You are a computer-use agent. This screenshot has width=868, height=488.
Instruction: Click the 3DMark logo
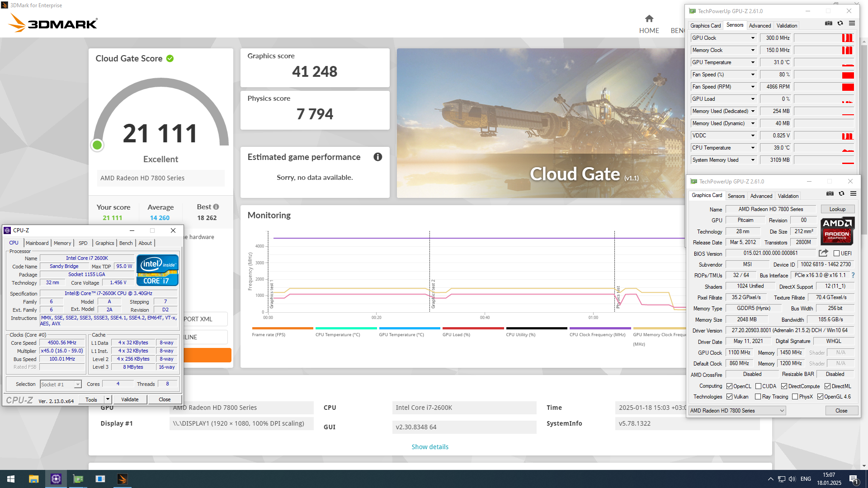coord(53,23)
